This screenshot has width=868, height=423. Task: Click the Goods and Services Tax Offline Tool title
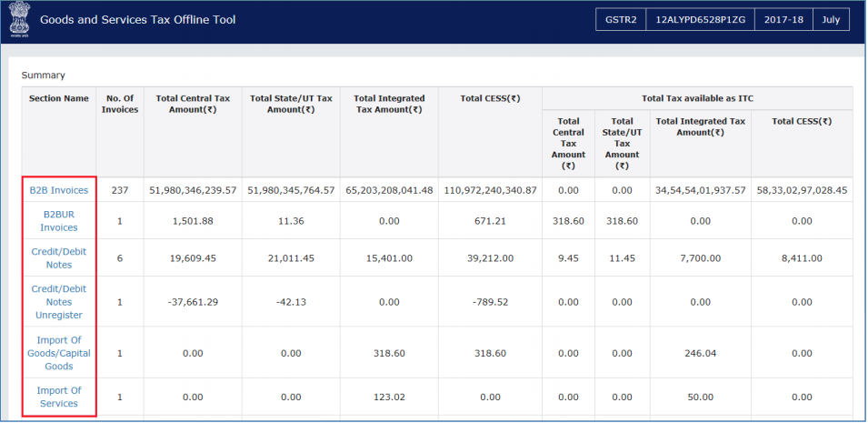pyautogui.click(x=138, y=20)
